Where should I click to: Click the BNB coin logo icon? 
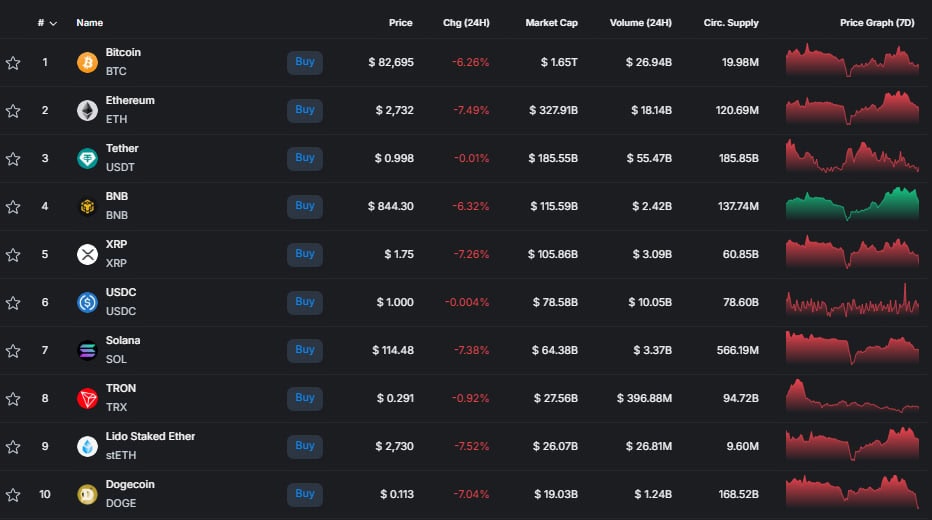(x=88, y=207)
